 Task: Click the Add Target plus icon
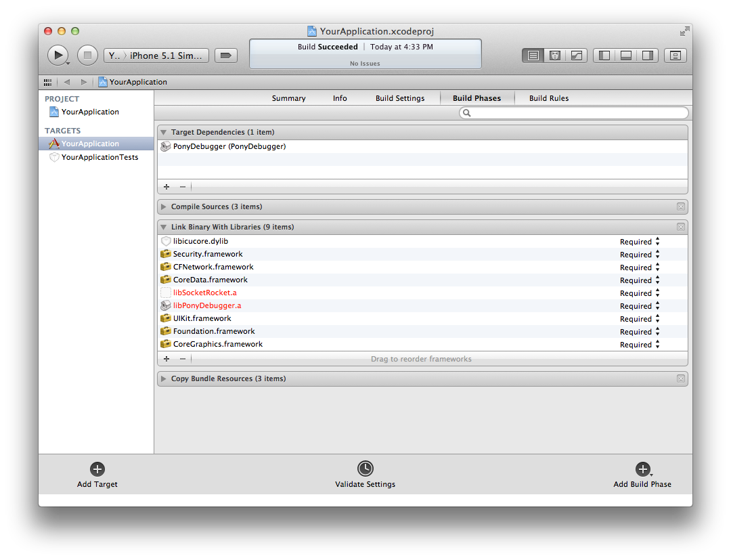tap(97, 469)
